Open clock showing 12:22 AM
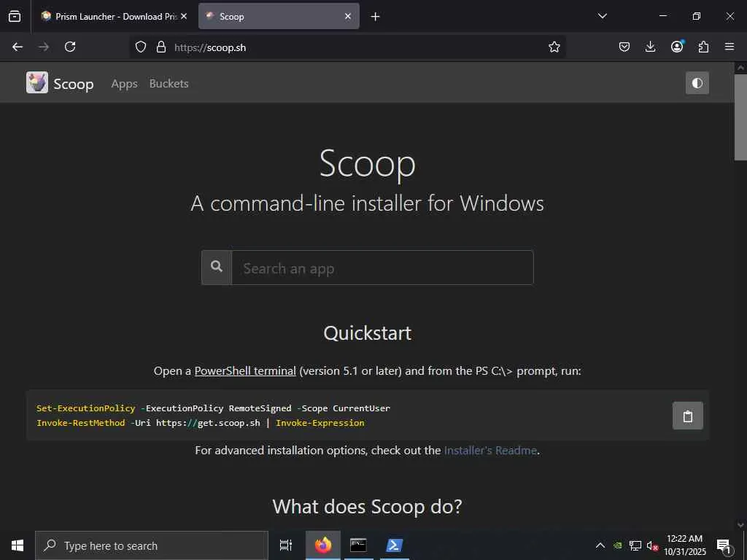The height and width of the screenshot is (560, 747). tap(684, 545)
